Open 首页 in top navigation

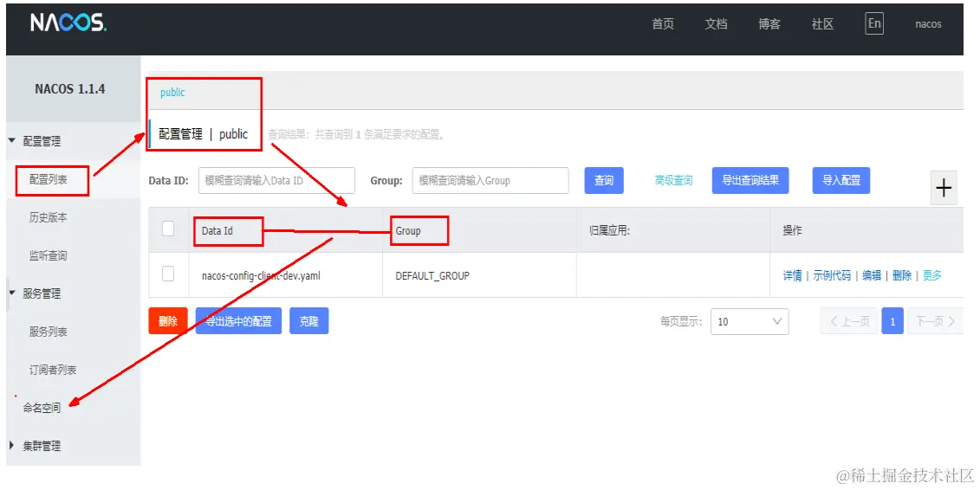(663, 23)
